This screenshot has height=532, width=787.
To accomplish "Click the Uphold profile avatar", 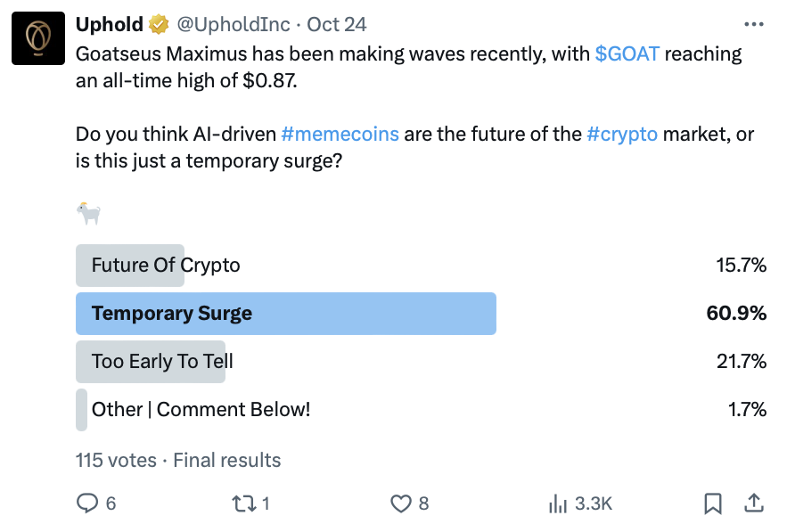I will [38, 38].
